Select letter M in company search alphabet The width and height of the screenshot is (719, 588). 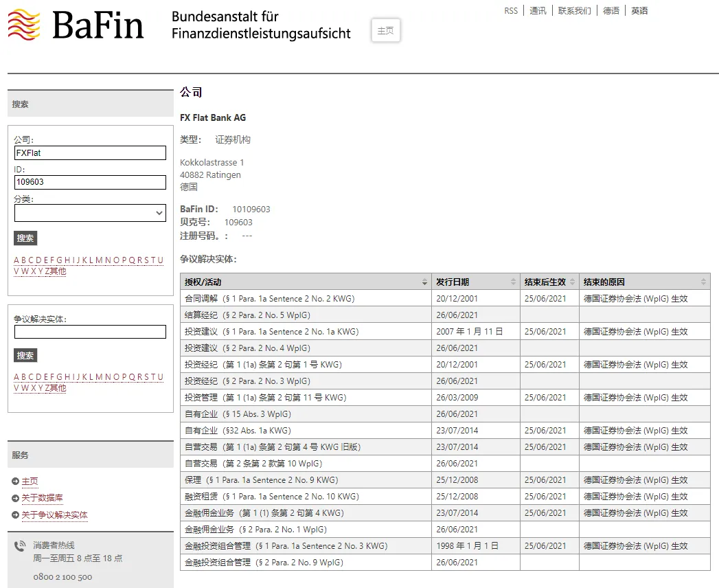pyautogui.click(x=99, y=260)
